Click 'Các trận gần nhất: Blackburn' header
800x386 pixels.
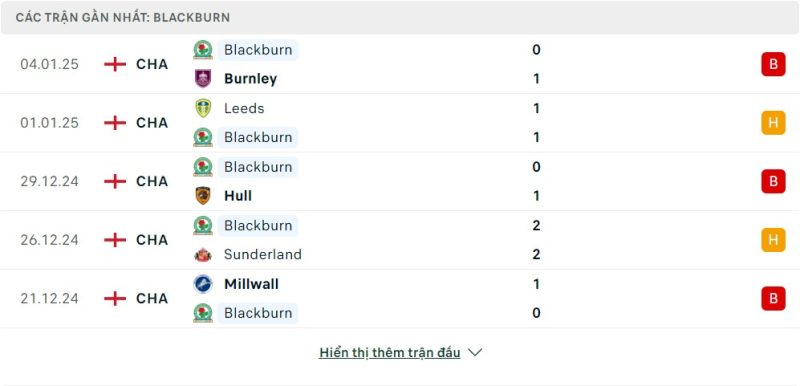tap(123, 17)
